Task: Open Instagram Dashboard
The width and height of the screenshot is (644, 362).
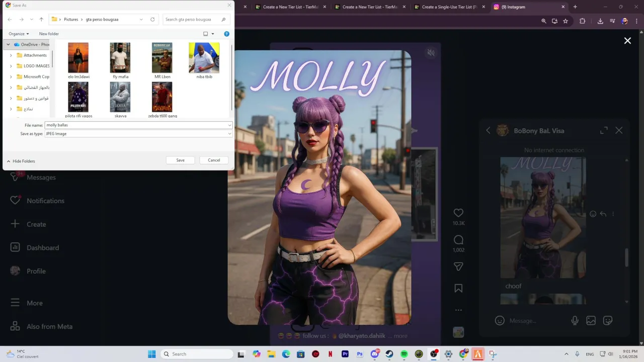Action: tap(35, 247)
